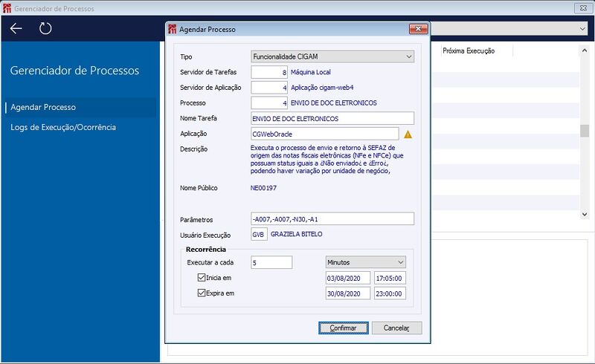Viewport: 595px width, 364px height.
Task: Click the Expira em date 30/08/2020
Action: click(348, 293)
